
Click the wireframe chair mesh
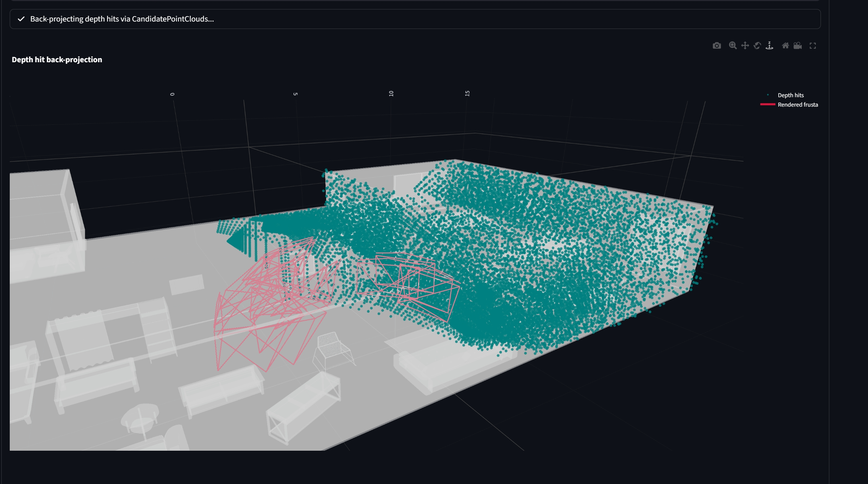point(331,350)
